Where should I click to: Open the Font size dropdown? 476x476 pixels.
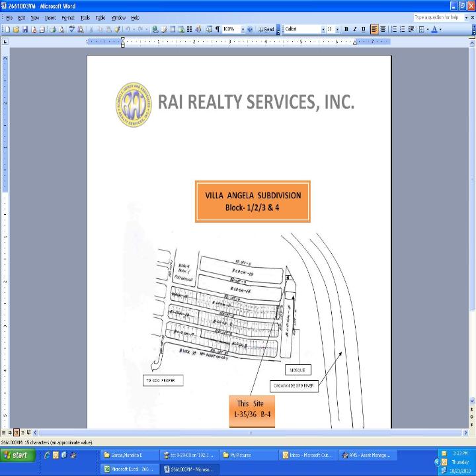[337, 30]
